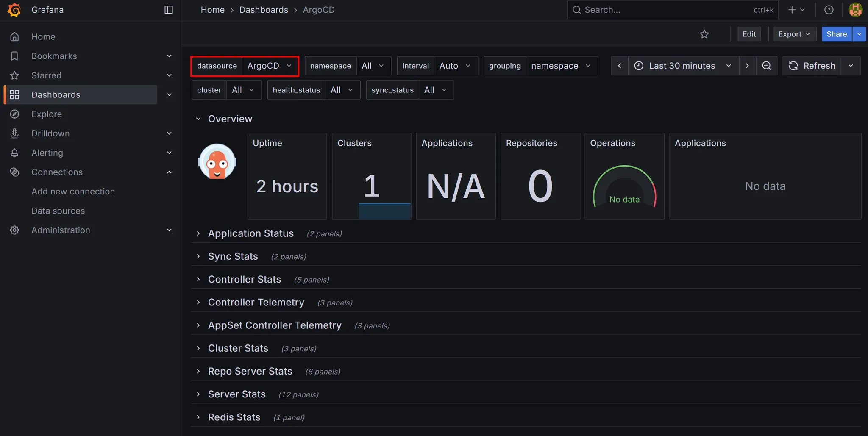Open the cluster All dropdown
The image size is (868, 436).
click(x=244, y=90)
